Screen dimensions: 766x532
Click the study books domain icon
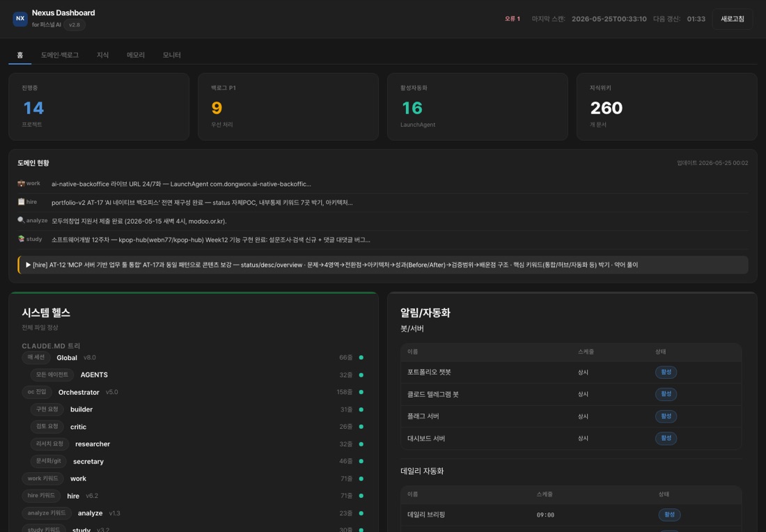coord(21,239)
